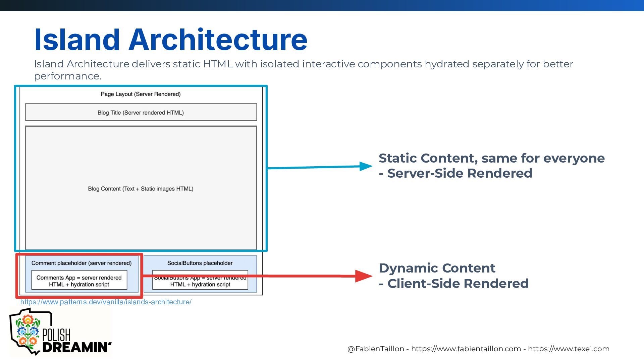Open the patterns.dev islands-architecture link

click(106, 302)
